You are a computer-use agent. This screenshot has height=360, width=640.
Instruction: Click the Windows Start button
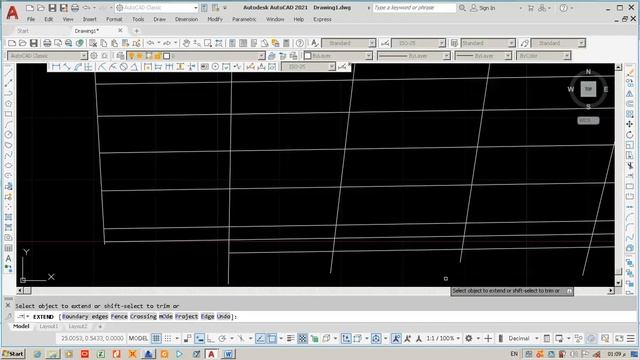click(13, 354)
